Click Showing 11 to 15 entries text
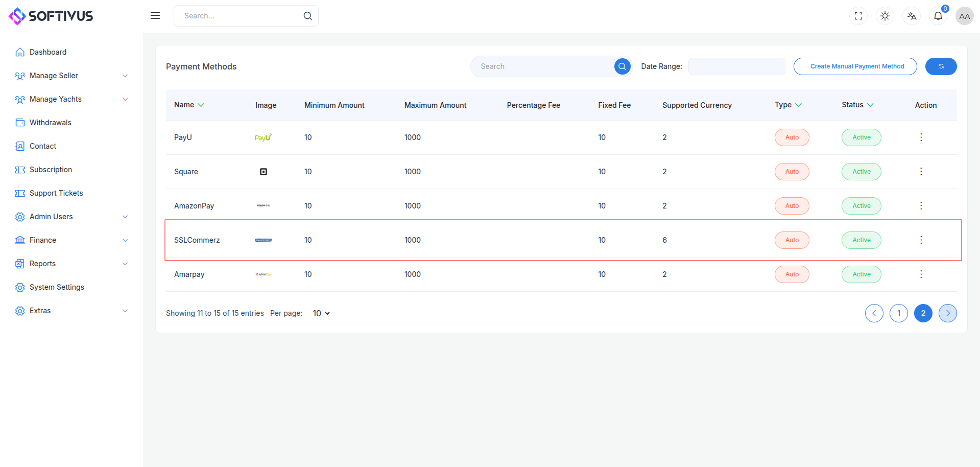 pyautogui.click(x=215, y=313)
